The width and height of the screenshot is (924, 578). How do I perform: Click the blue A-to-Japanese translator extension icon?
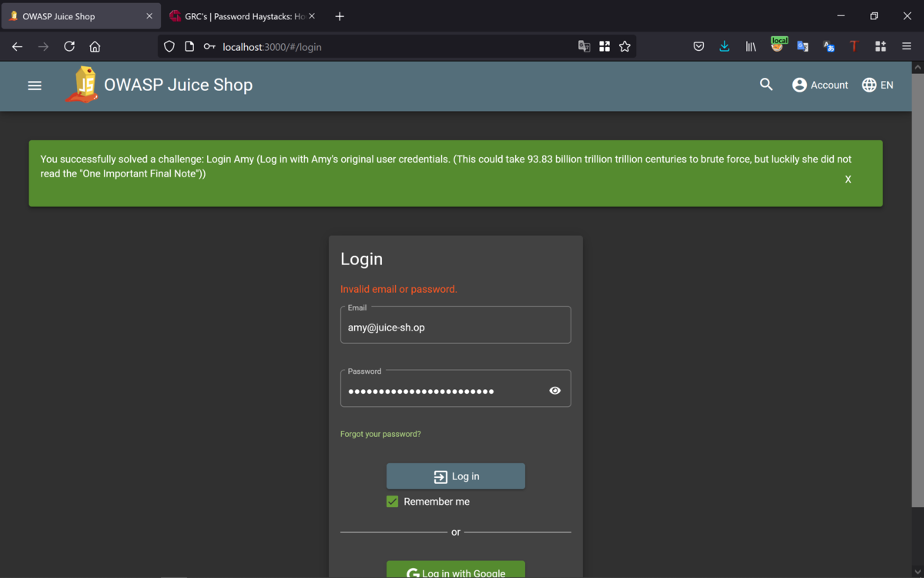829,47
